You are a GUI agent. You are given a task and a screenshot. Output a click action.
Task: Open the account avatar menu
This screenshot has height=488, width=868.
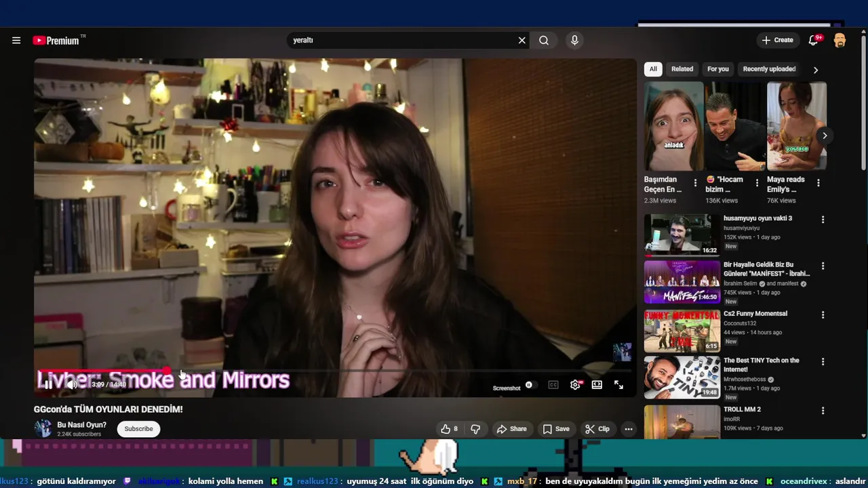[840, 40]
